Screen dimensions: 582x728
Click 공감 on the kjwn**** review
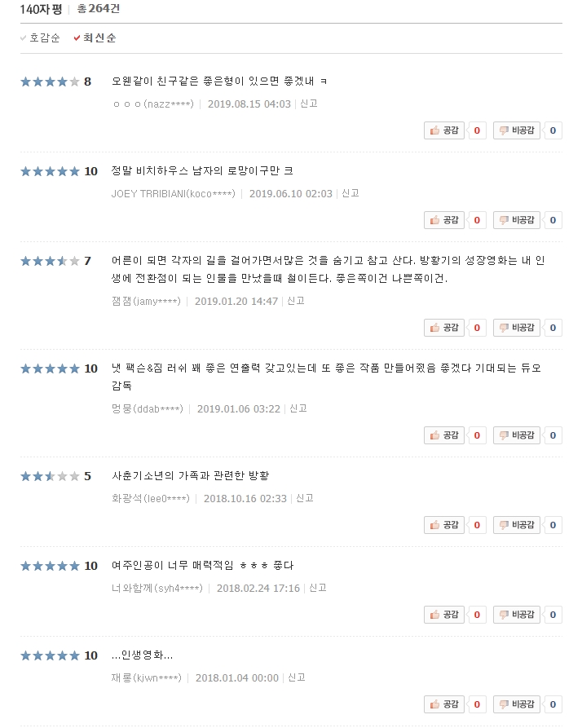click(444, 704)
